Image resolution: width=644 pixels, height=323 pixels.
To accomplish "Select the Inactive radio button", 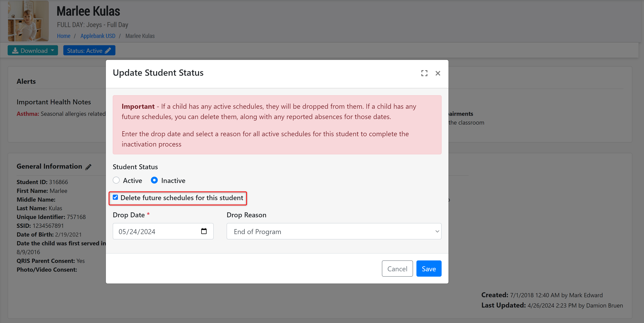I will click(x=154, y=180).
